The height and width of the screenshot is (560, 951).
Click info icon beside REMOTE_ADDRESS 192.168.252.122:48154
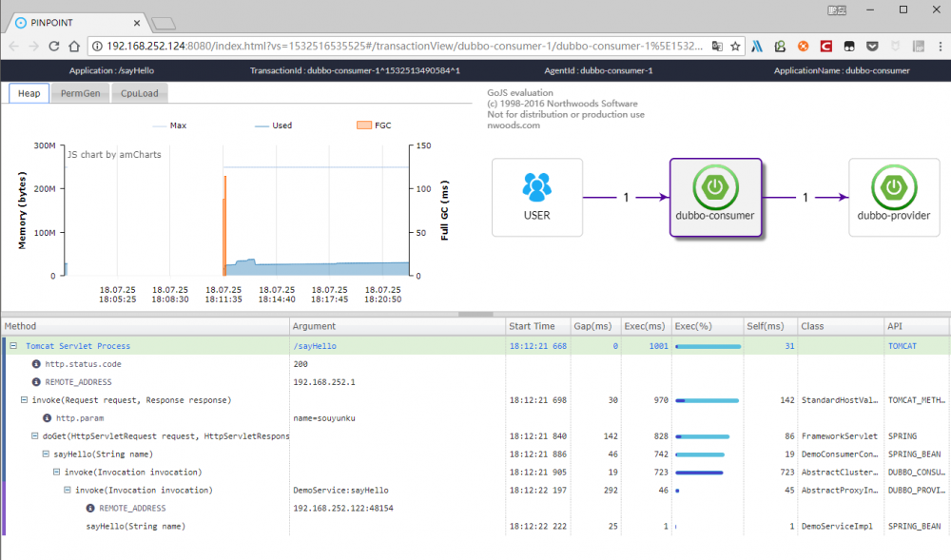pyautogui.click(x=90, y=509)
